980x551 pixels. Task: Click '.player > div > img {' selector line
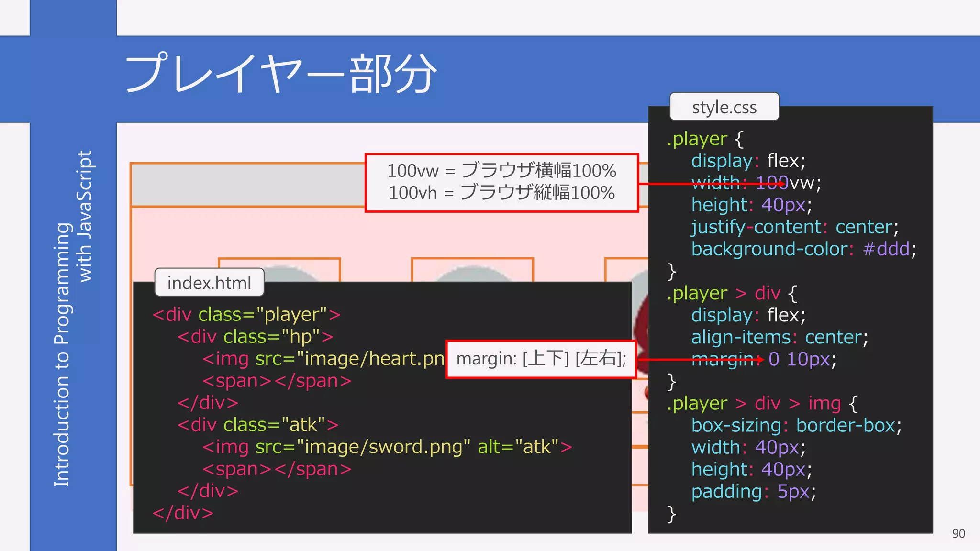[762, 403]
